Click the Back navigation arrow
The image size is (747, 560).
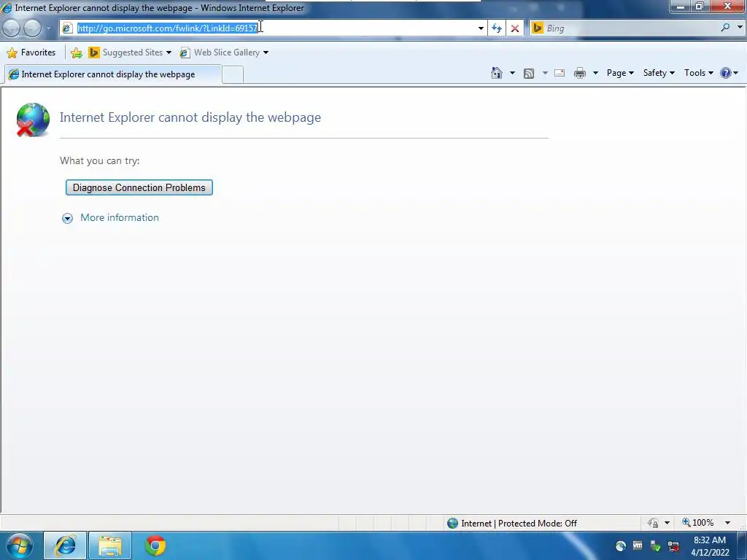tap(11, 28)
